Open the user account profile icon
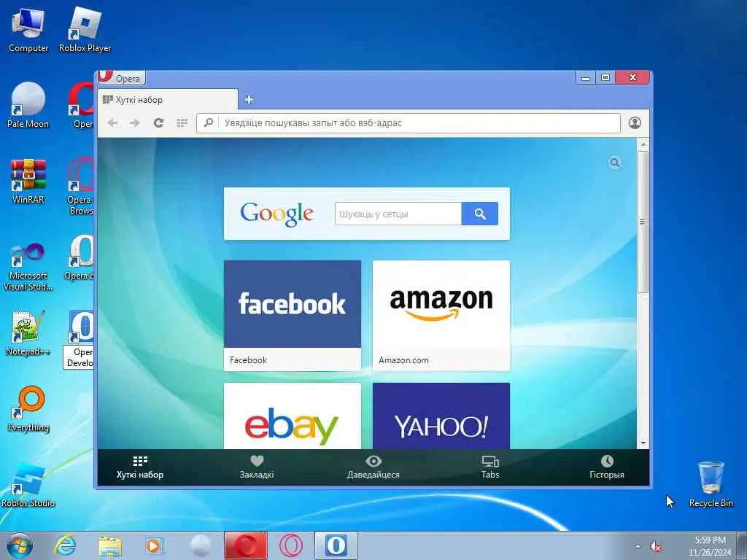 [x=635, y=122]
